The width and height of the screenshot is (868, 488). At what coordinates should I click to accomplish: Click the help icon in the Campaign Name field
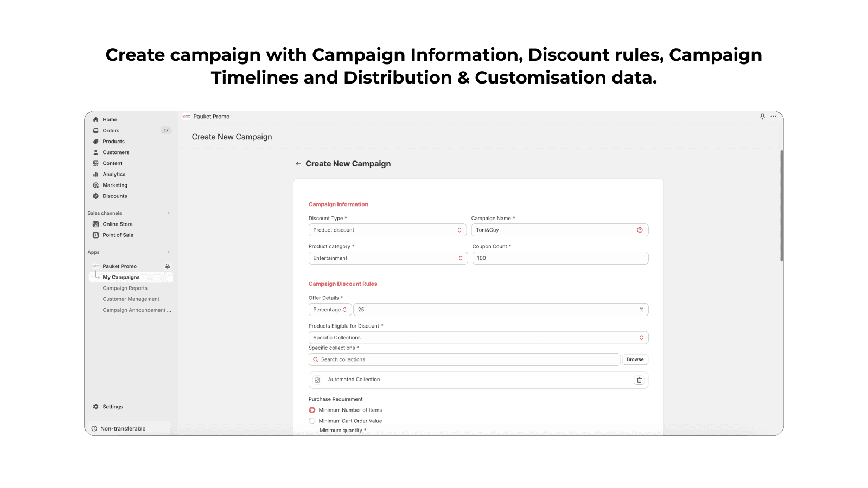pos(640,230)
